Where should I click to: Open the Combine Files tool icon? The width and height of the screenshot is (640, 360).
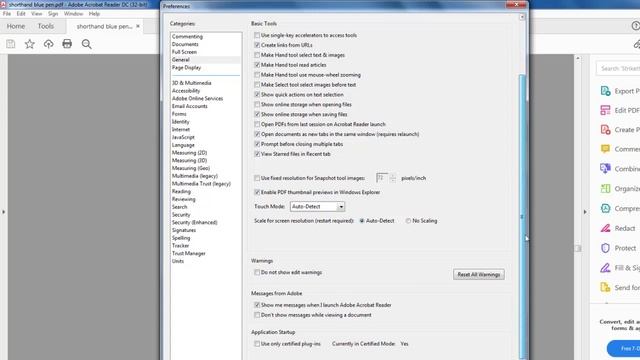(605, 169)
